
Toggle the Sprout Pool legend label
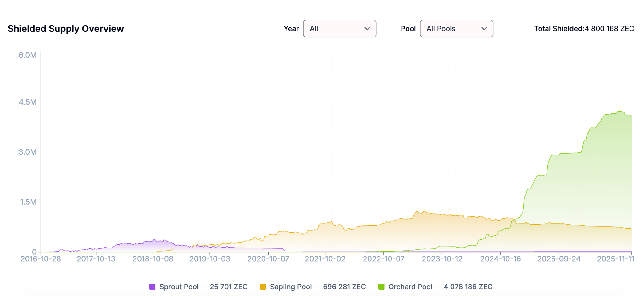pos(203,287)
